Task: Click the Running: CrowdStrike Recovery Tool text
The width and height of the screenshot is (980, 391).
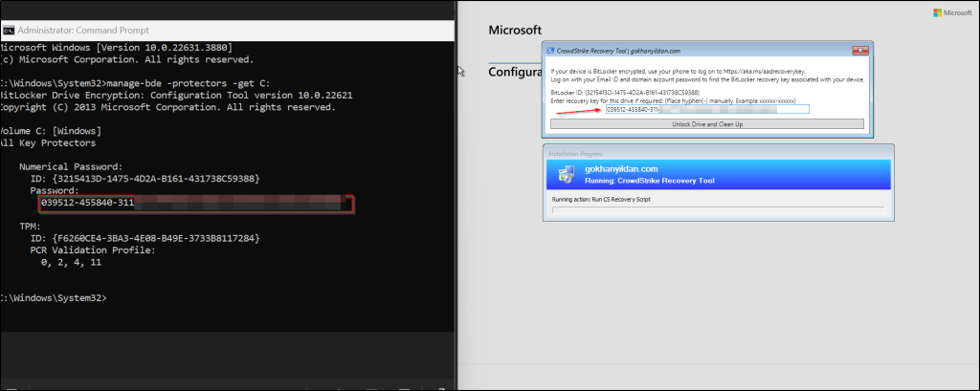Action: (x=650, y=181)
